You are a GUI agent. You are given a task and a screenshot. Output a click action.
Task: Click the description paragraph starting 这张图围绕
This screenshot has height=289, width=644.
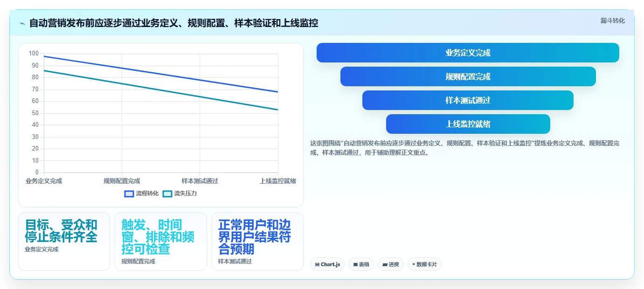(464, 148)
